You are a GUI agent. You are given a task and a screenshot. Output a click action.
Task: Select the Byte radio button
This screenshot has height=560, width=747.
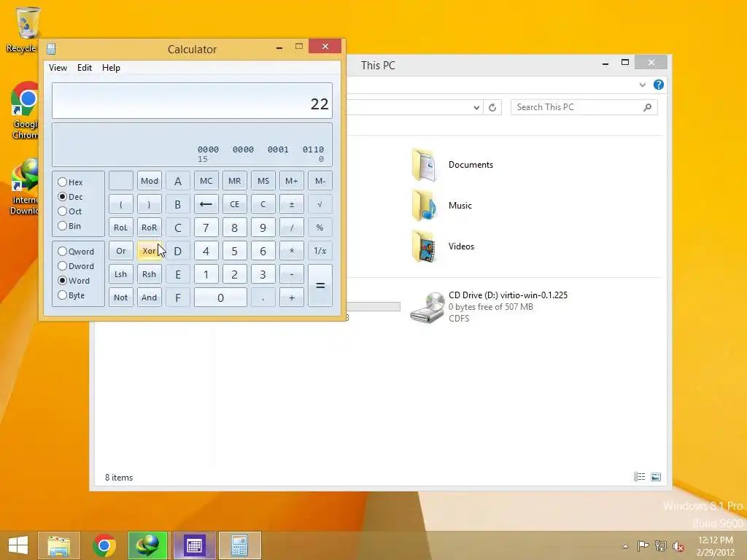point(62,295)
